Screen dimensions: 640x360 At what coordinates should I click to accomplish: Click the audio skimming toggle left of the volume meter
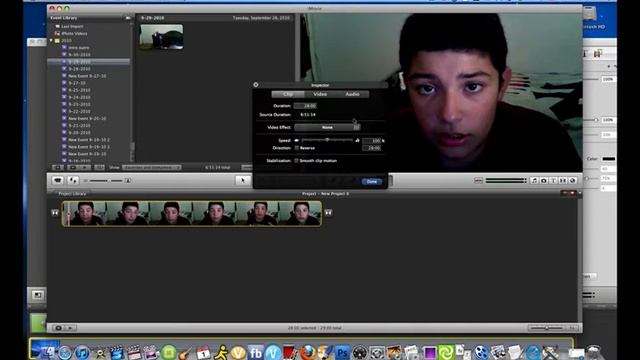coord(478,180)
